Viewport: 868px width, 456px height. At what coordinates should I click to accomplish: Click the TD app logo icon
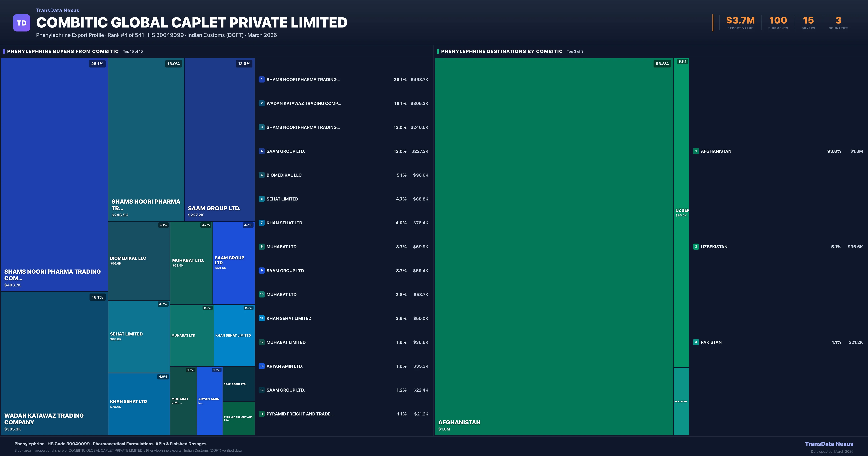[22, 22]
